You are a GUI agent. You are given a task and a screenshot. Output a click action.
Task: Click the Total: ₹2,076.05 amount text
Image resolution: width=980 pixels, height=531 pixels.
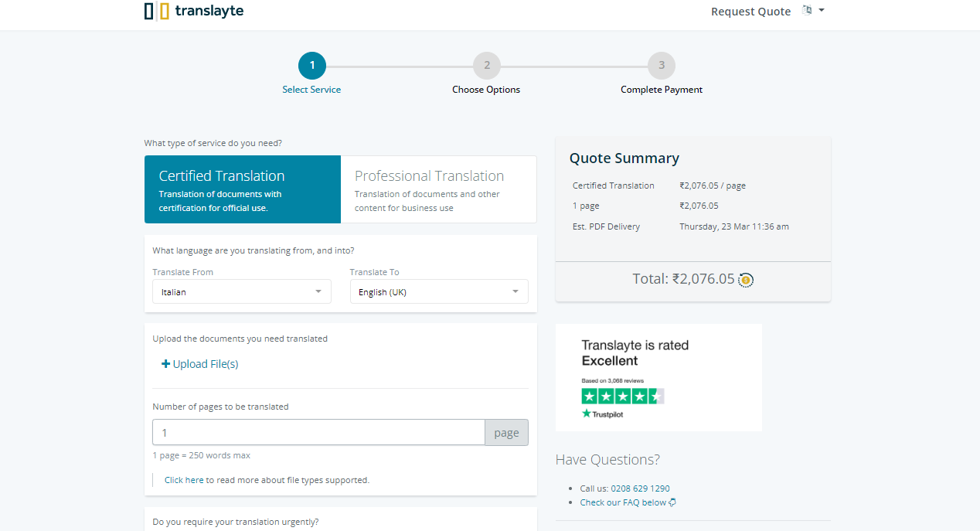(683, 279)
